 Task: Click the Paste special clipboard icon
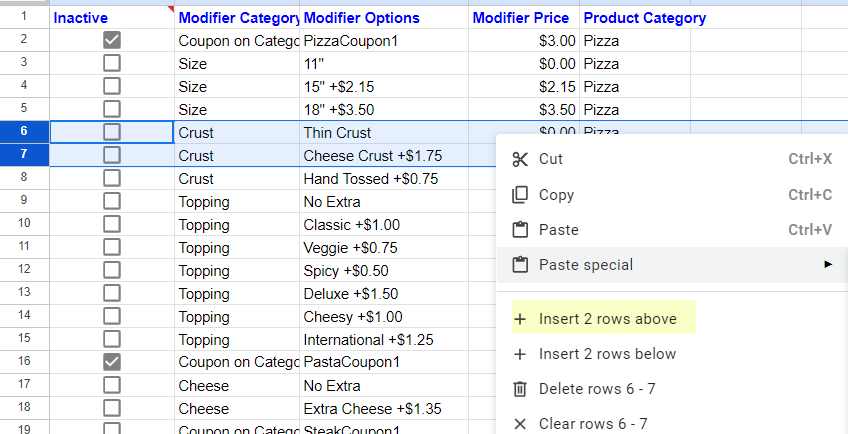coord(519,265)
